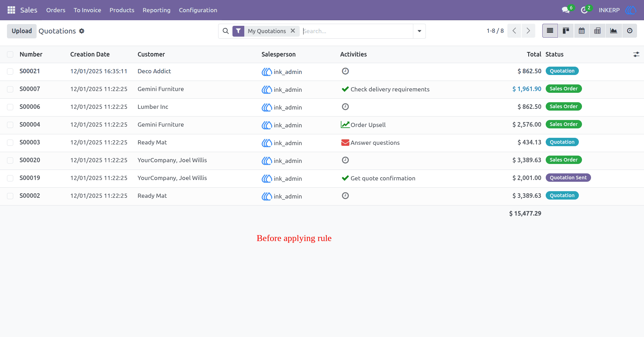The height and width of the screenshot is (337, 644).
Task: Click the Order Upsell activity icon
Action: click(345, 125)
